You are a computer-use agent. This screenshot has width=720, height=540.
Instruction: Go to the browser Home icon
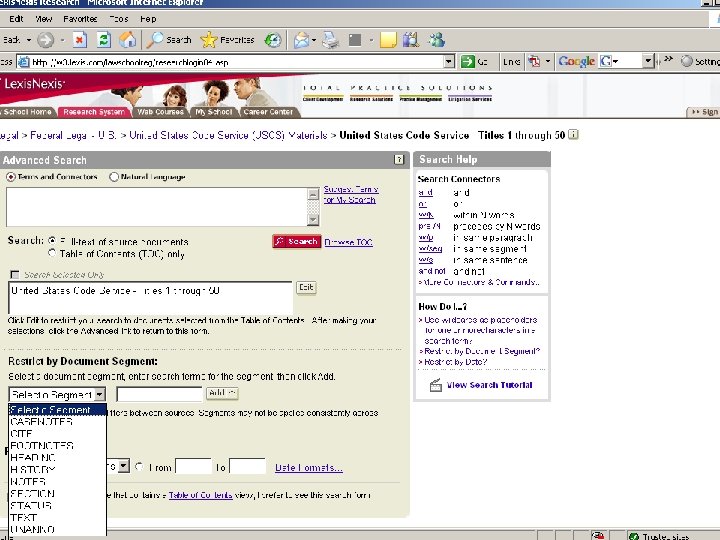click(128, 40)
